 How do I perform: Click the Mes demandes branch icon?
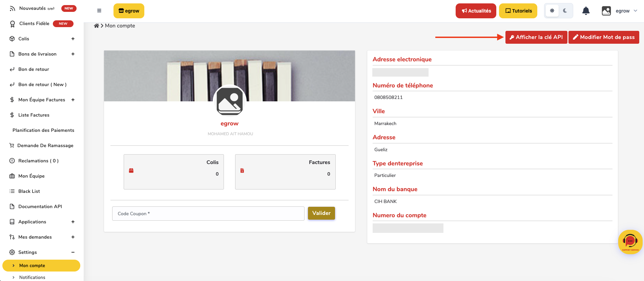pos(12,237)
